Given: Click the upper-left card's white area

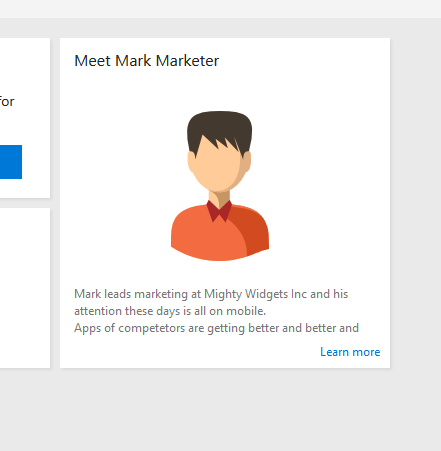Looking at the screenshot, I should (25, 67).
